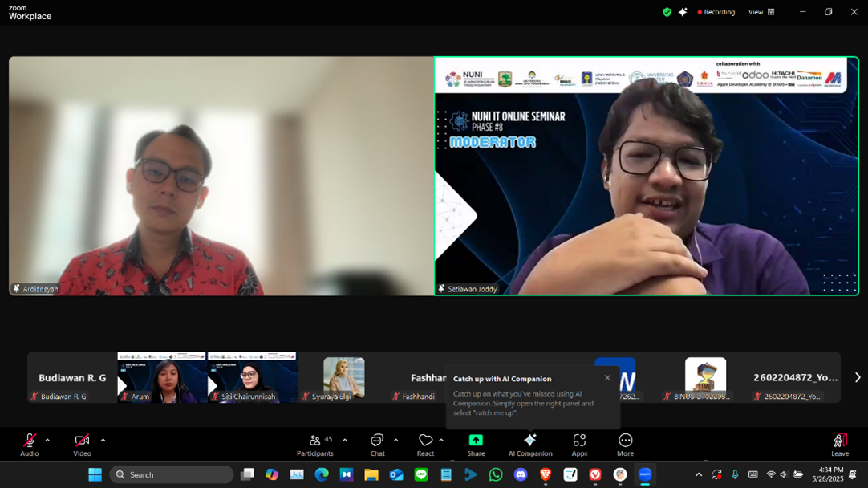Expand the Chat options arrow

pos(395,441)
